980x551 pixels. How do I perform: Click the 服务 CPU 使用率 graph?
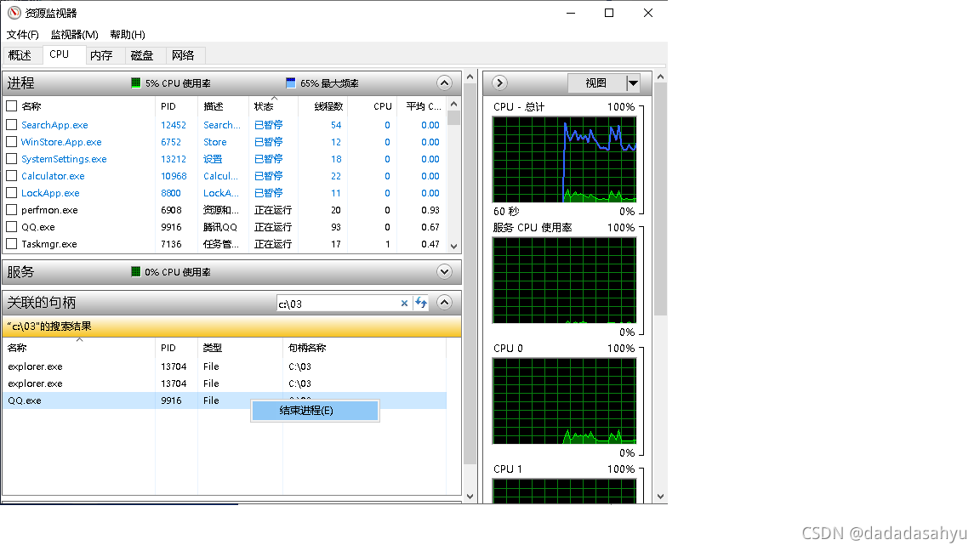[564, 280]
